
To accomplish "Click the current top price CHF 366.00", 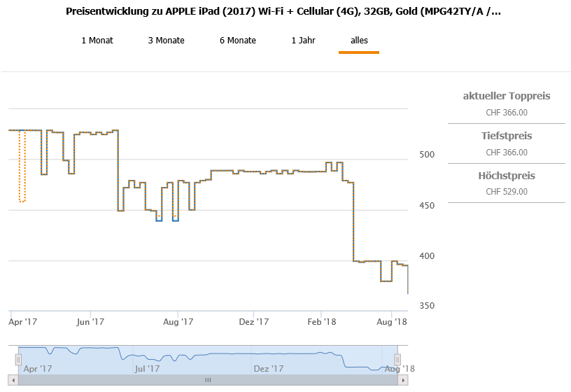I will (507, 112).
